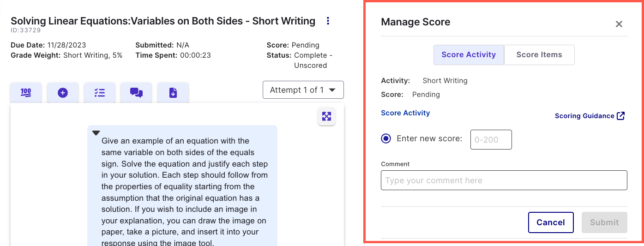
Task: Click the download file icon button
Action: tap(173, 93)
